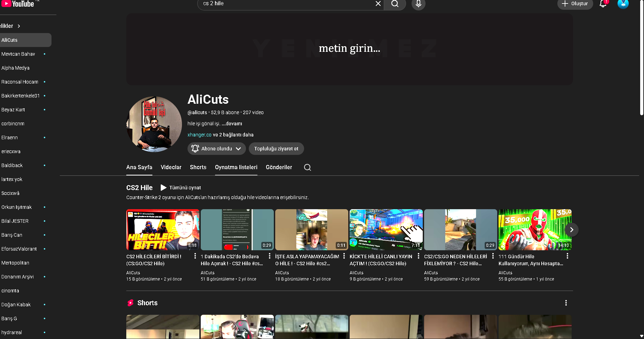The width and height of the screenshot is (644, 339).
Task: Click the channel banner image
Action: [349, 49]
